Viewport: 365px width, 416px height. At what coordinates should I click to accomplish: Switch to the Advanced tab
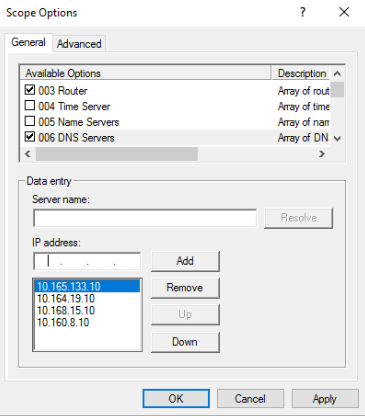(x=79, y=44)
